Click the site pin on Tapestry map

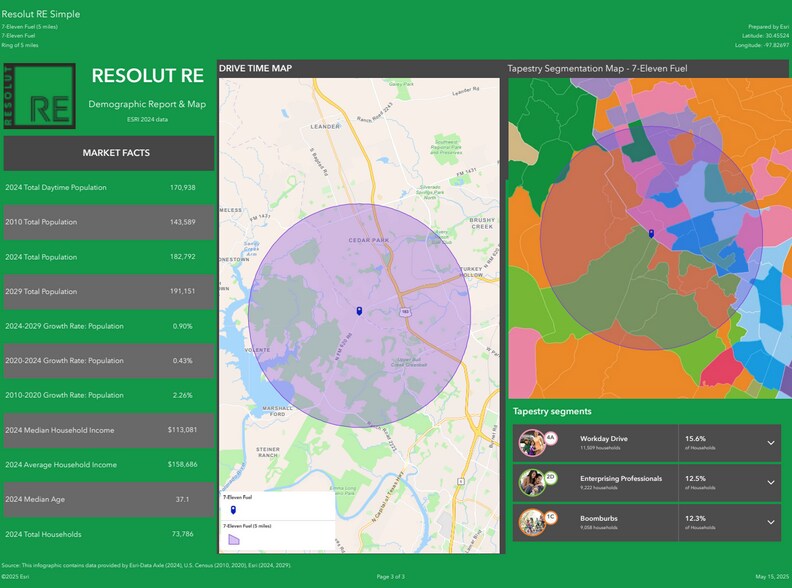[651, 234]
